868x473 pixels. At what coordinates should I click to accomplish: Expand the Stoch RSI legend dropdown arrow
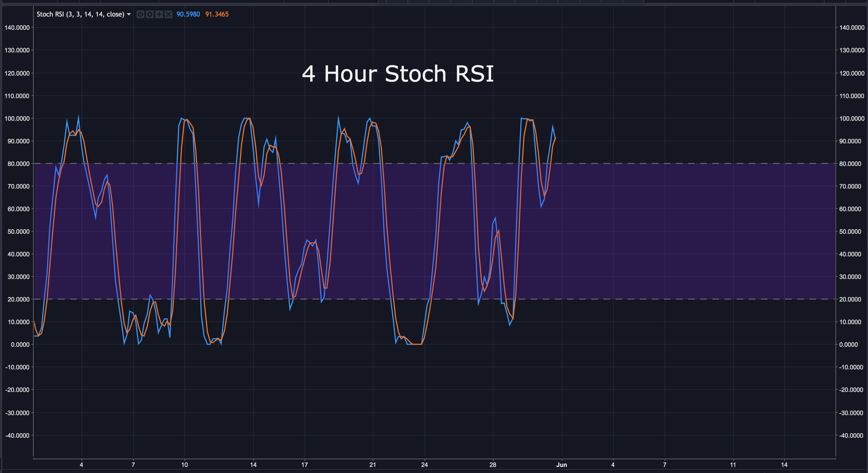point(129,15)
